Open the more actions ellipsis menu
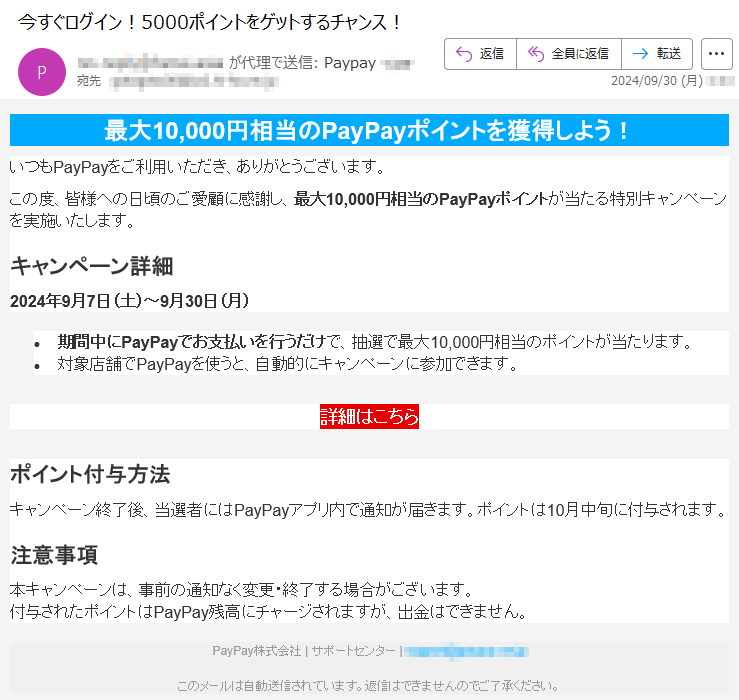 tap(717, 54)
